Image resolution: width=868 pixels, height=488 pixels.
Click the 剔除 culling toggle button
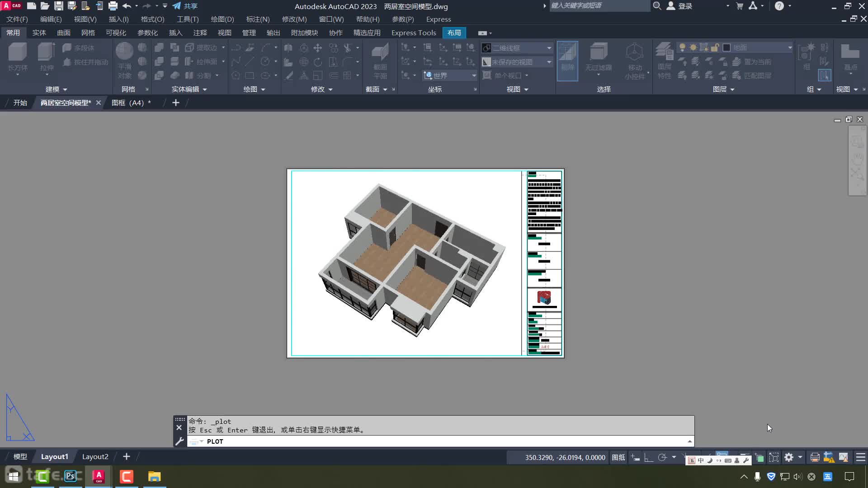[567, 61]
